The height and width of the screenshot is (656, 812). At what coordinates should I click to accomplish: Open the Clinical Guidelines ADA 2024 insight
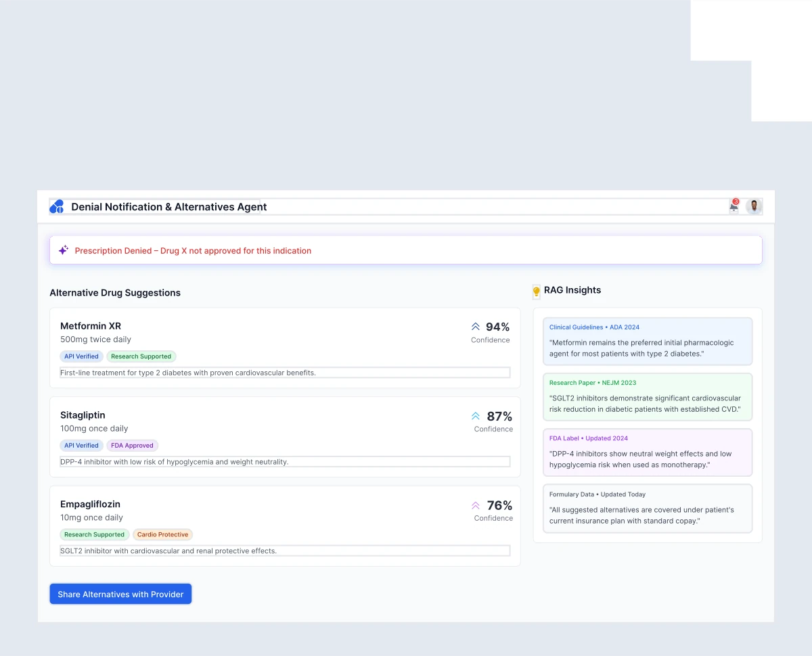pyautogui.click(x=648, y=342)
